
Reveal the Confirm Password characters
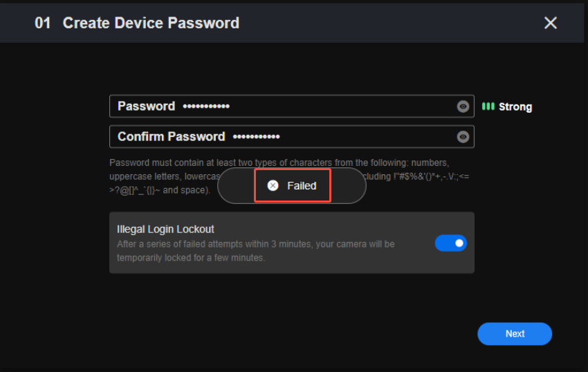(463, 137)
